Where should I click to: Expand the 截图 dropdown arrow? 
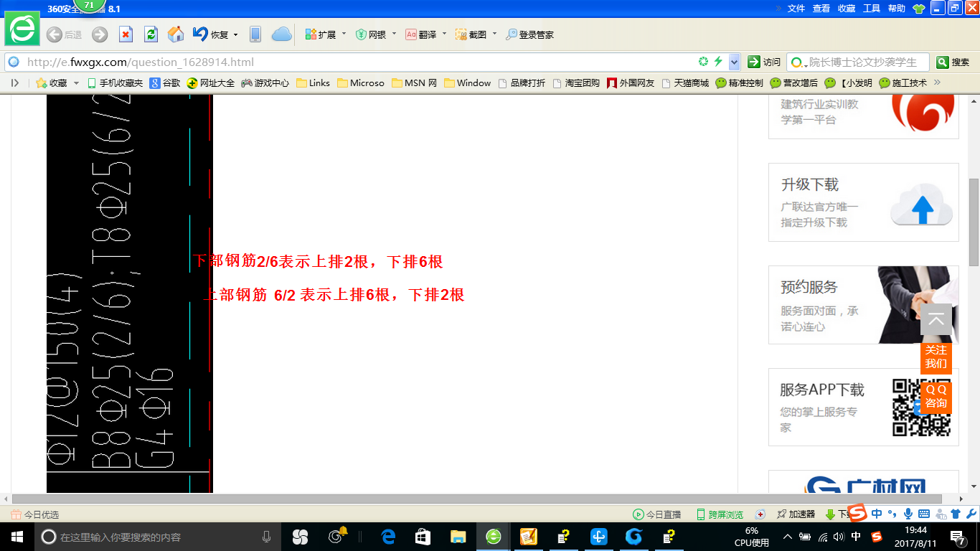tap(494, 34)
